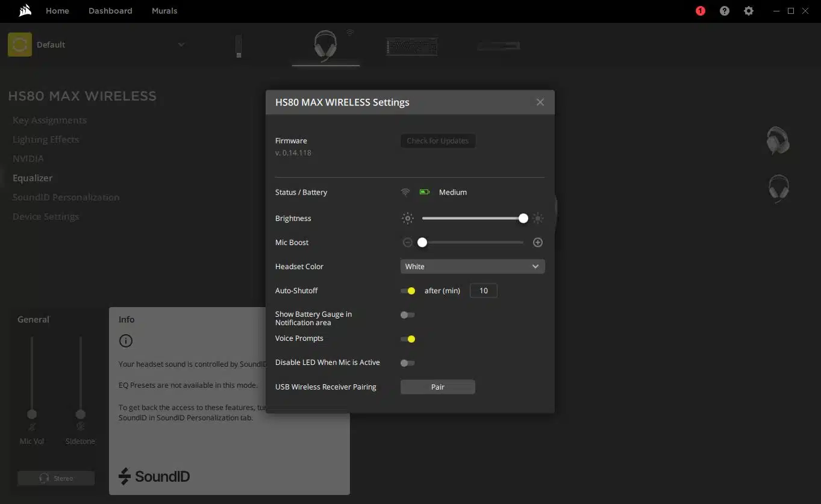Select Lighting Effects in sidebar
Screen dimensions: 821x504
(46, 140)
